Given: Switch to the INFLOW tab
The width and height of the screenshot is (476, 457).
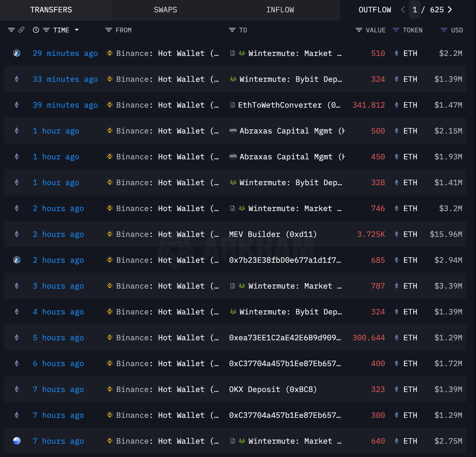Looking at the screenshot, I should coord(280,10).
